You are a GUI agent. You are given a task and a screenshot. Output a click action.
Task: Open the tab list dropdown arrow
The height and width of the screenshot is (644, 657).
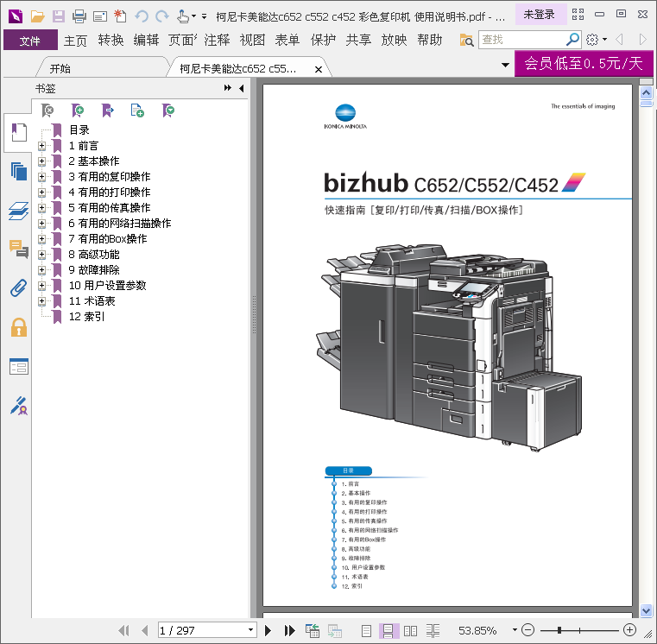(505, 65)
